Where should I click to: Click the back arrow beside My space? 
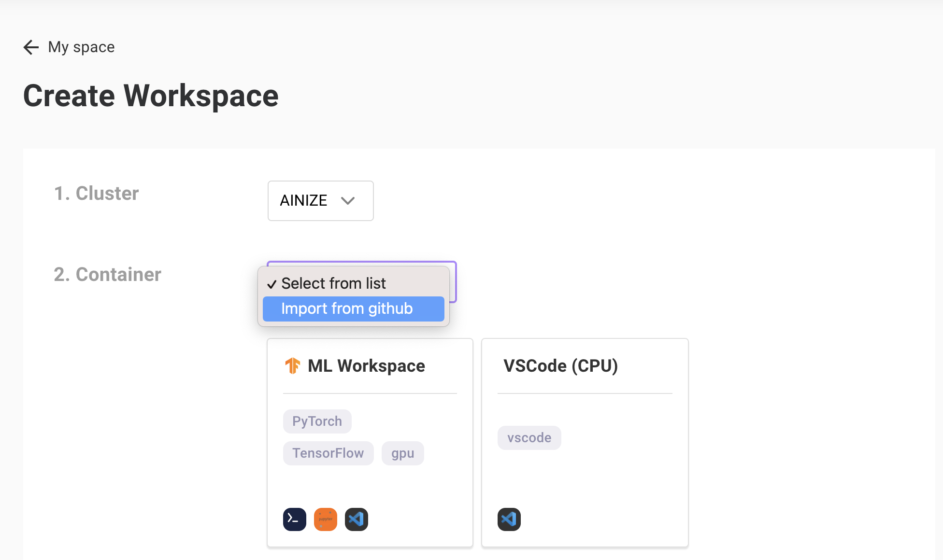pos(30,47)
